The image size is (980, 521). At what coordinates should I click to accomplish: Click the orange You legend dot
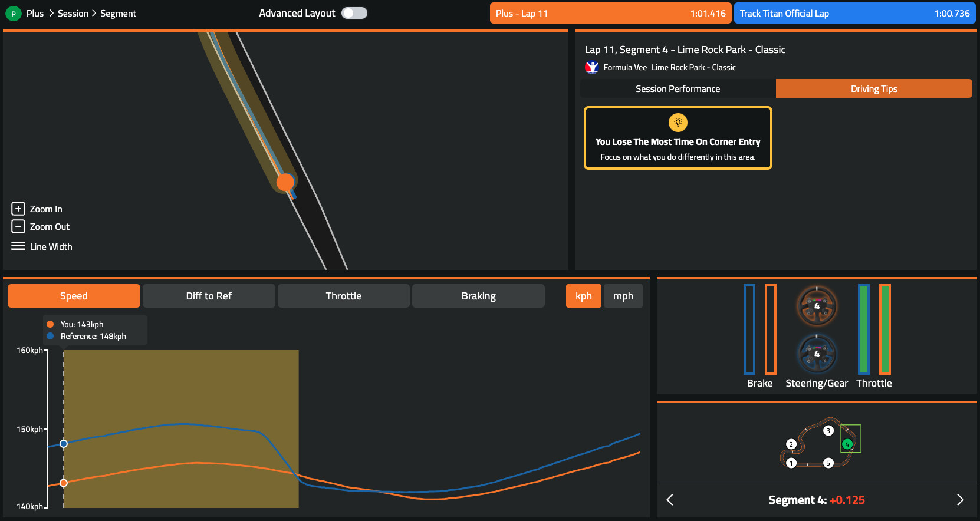tap(50, 324)
